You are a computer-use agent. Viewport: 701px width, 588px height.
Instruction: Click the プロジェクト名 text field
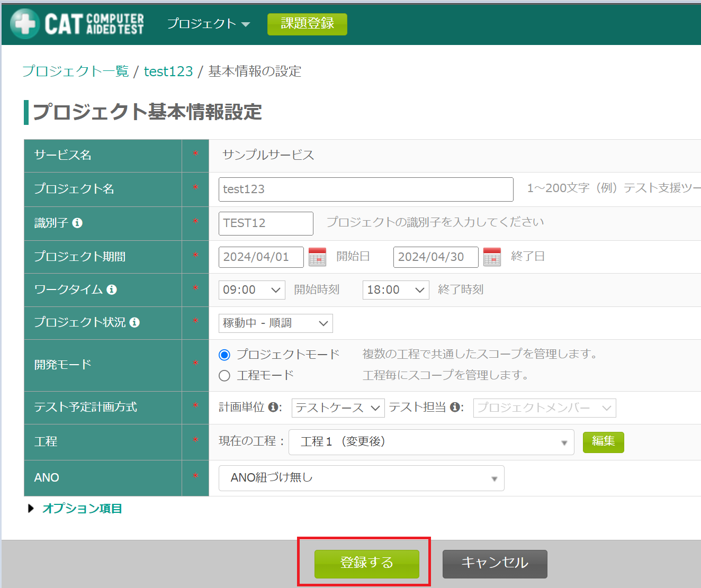pyautogui.click(x=365, y=189)
